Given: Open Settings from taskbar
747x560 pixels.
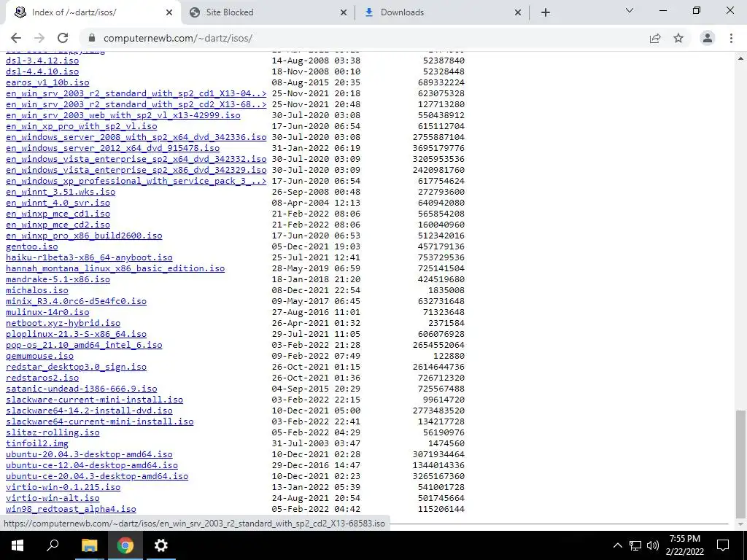Looking at the screenshot, I should tap(161, 545).
